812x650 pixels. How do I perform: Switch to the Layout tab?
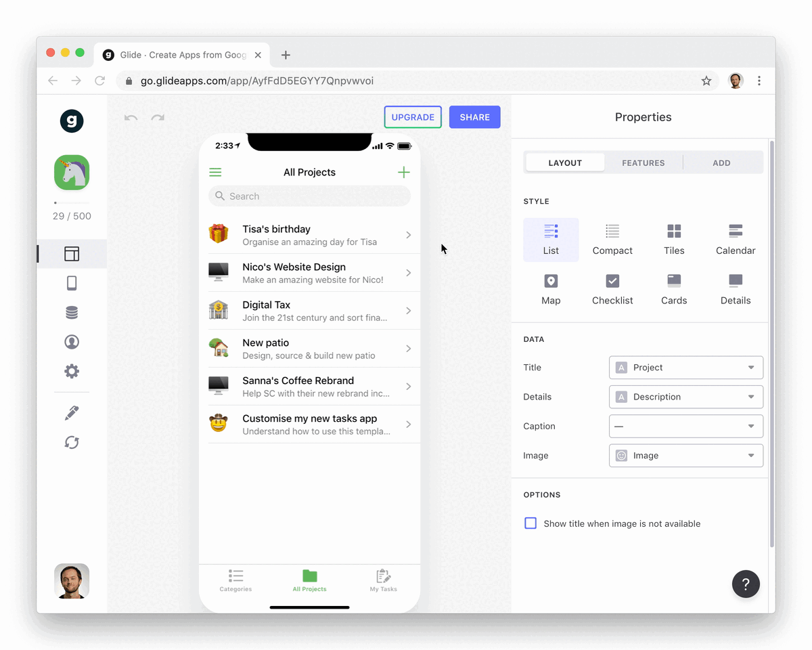[565, 162]
